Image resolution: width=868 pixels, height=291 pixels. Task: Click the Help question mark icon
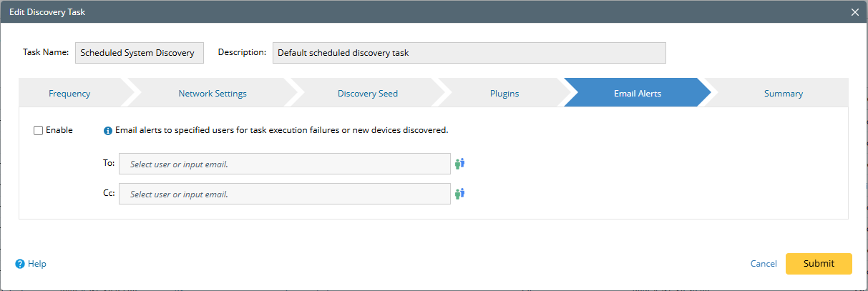coord(20,264)
